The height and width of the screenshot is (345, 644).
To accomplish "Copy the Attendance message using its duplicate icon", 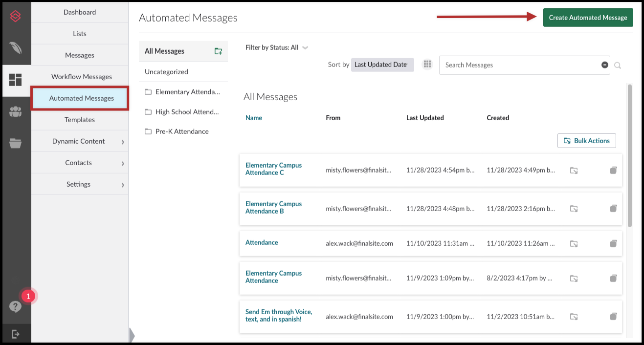I will pos(613,243).
